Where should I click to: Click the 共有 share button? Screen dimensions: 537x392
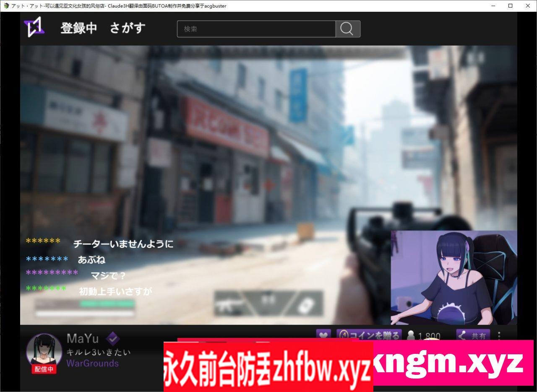point(473,335)
